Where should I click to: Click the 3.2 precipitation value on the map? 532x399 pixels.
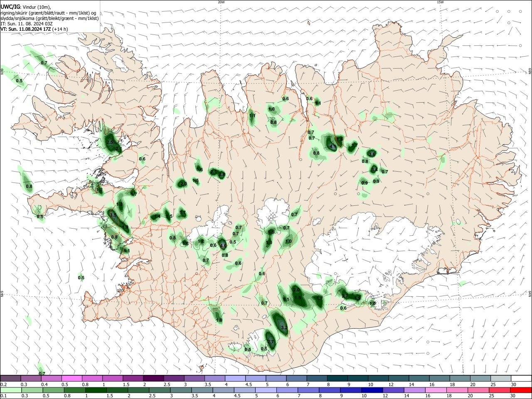click(284, 328)
